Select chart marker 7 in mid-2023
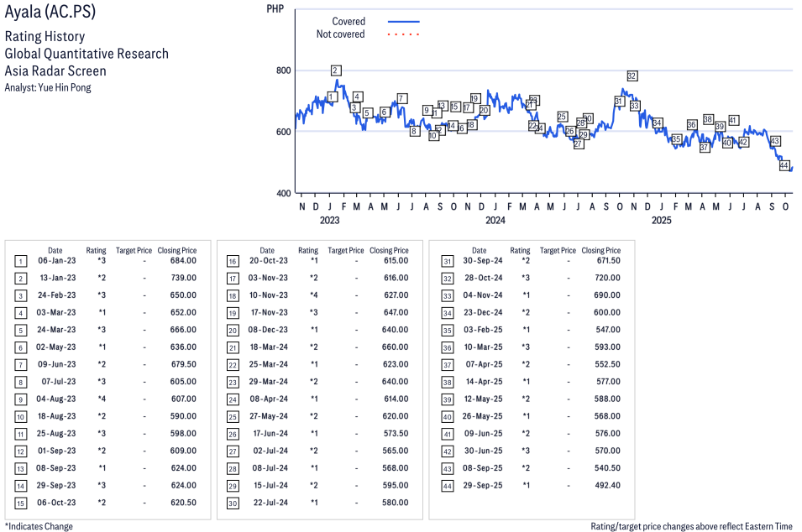 pyautogui.click(x=402, y=98)
